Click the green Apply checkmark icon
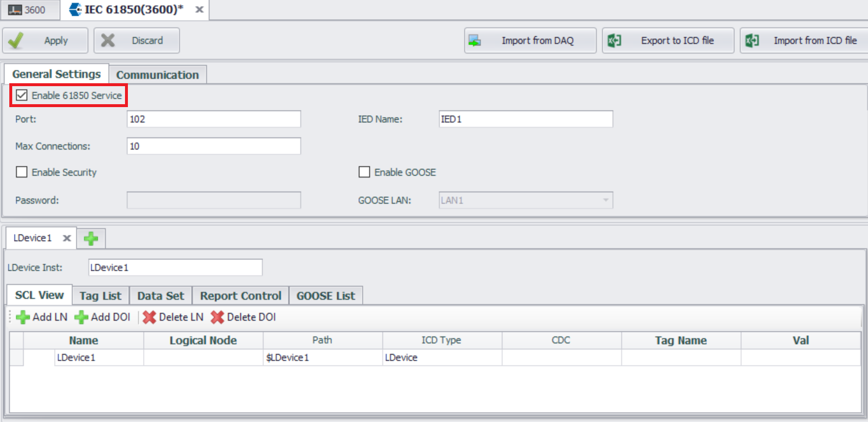This screenshot has width=868, height=422. [x=16, y=41]
